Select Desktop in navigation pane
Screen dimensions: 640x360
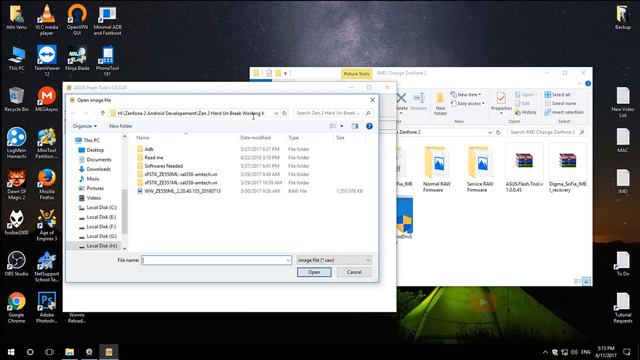click(x=91, y=150)
